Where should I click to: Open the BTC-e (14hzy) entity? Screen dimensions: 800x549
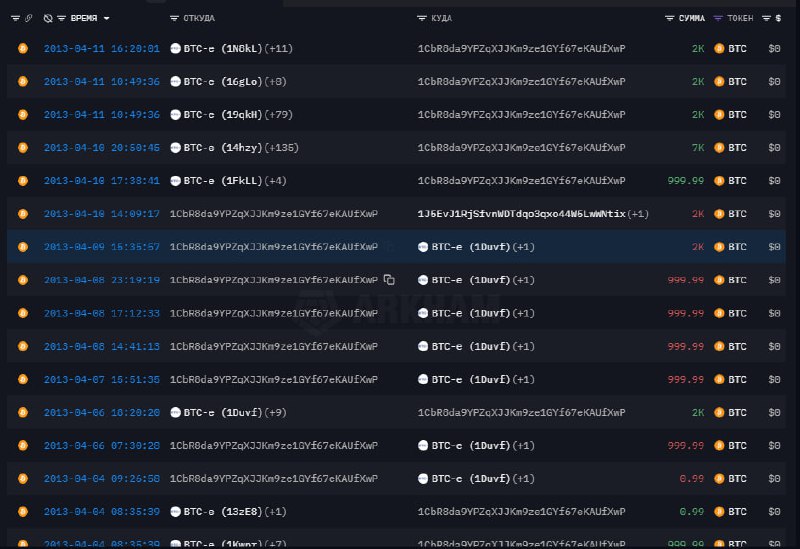223,147
